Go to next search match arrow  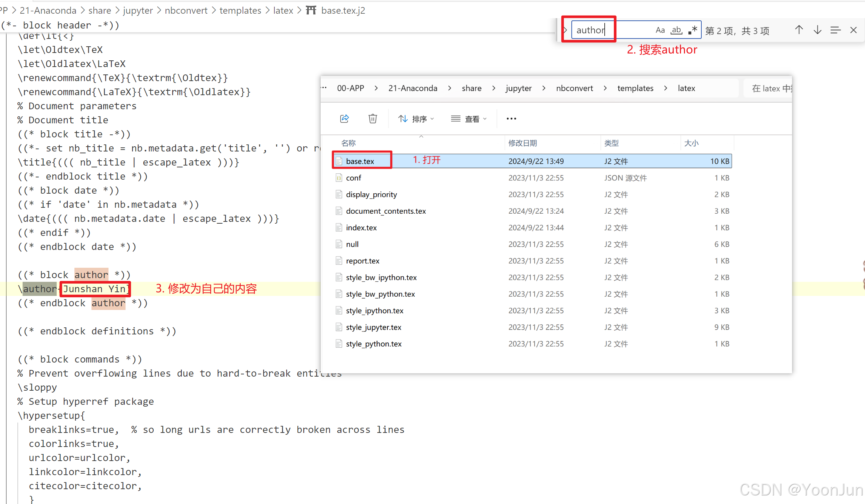[x=817, y=30]
